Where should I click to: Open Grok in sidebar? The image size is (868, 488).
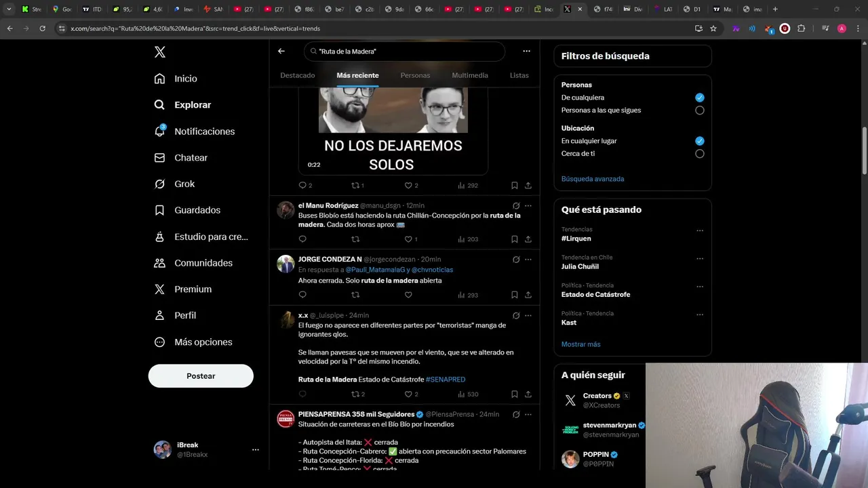tap(174, 184)
